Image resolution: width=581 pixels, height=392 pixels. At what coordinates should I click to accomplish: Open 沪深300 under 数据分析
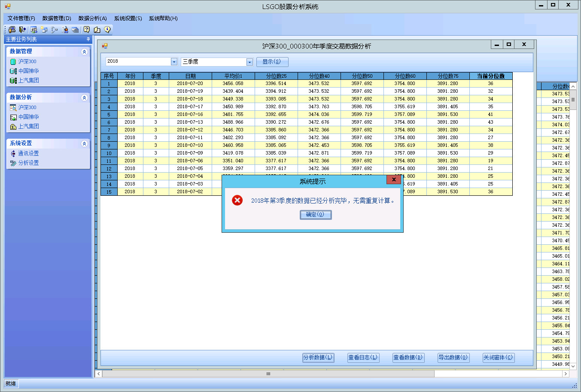point(27,107)
